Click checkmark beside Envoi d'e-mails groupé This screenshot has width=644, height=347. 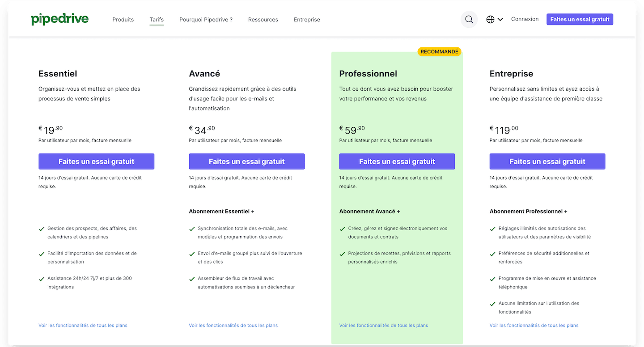192,254
